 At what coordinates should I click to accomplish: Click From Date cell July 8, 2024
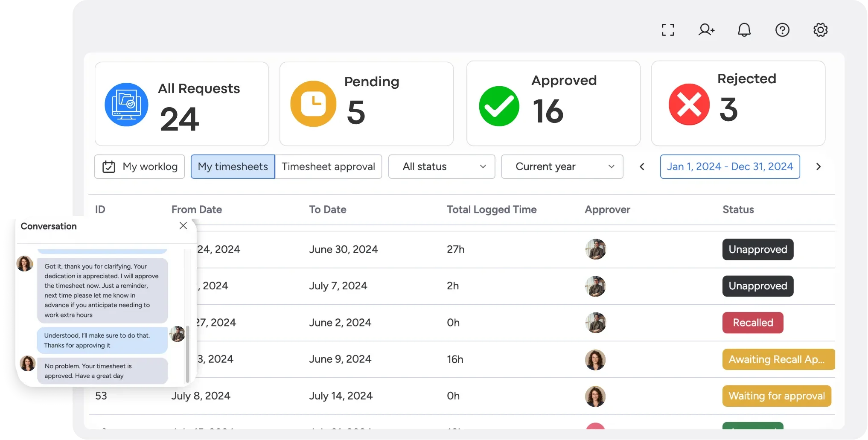pyautogui.click(x=201, y=396)
